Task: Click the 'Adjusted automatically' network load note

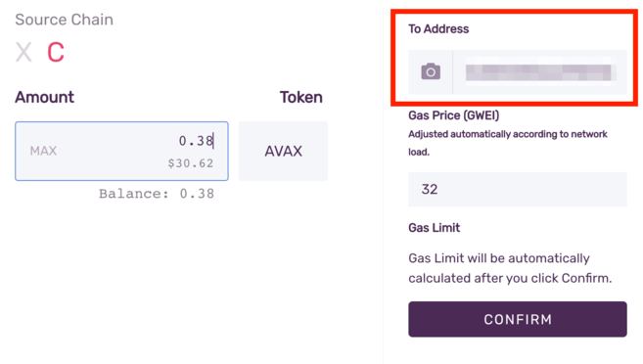Action: 508,143
